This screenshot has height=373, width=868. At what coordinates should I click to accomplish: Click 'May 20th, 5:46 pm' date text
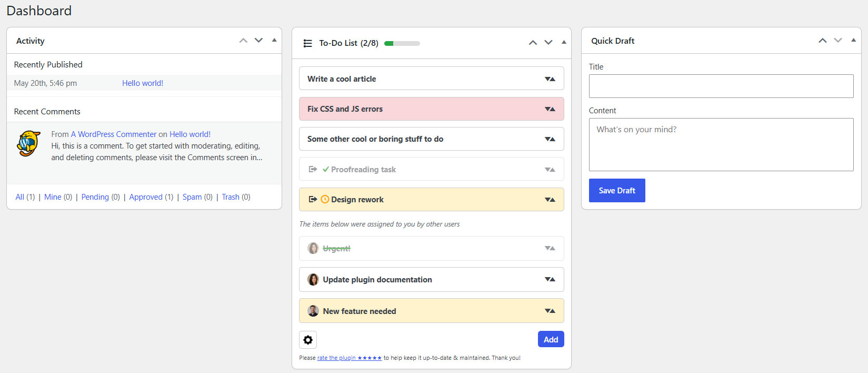tap(45, 83)
